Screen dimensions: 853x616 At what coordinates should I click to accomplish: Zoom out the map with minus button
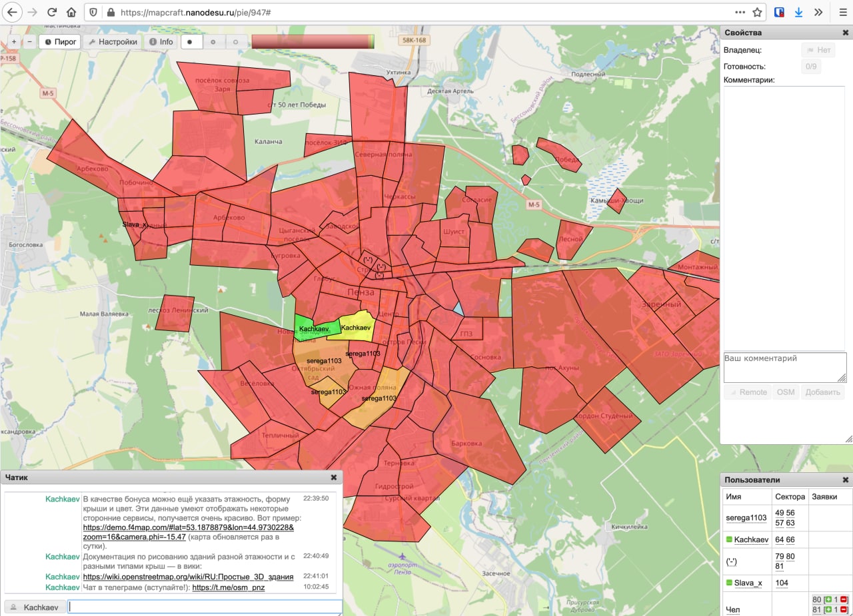tap(29, 41)
